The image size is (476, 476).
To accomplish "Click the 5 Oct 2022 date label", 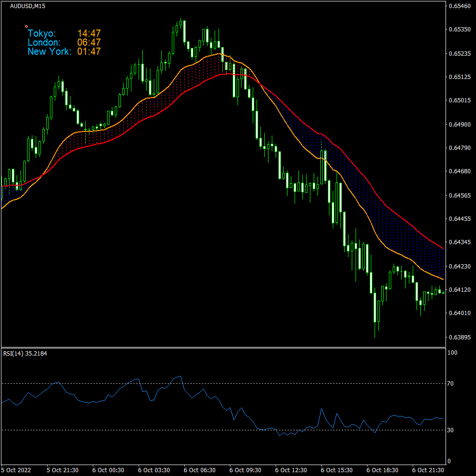I will [x=16, y=470].
